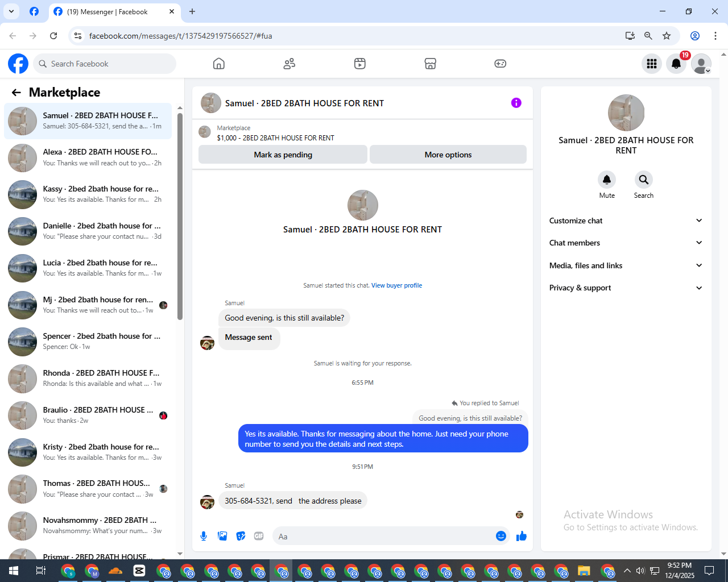Viewport: 728px width, 582px height.
Task: Open Lucia conversation in chat list
Action: [x=88, y=268]
